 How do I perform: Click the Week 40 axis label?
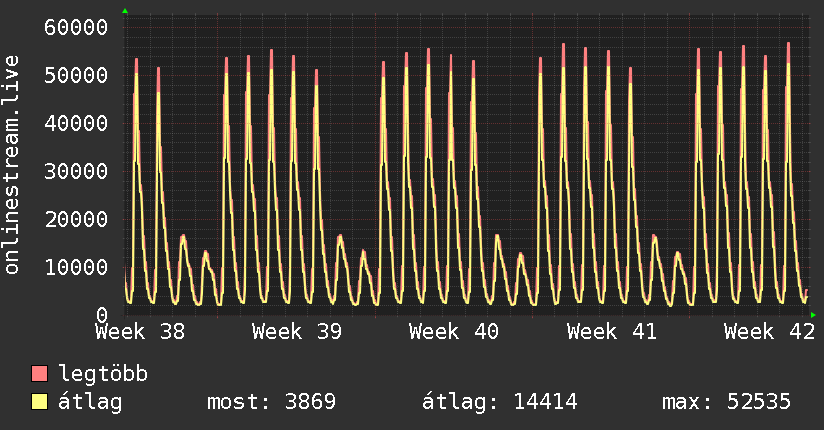click(x=454, y=332)
